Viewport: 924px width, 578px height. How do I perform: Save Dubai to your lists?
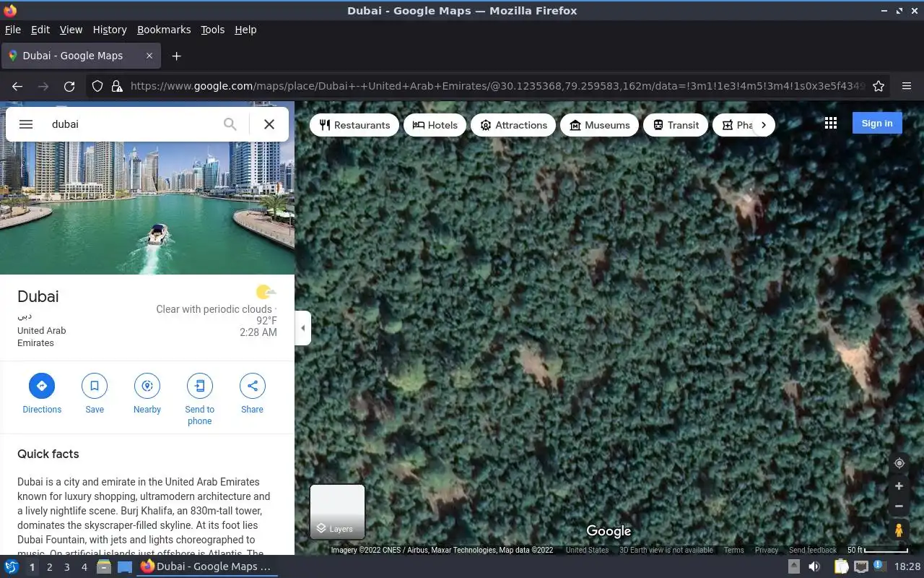pyautogui.click(x=95, y=394)
